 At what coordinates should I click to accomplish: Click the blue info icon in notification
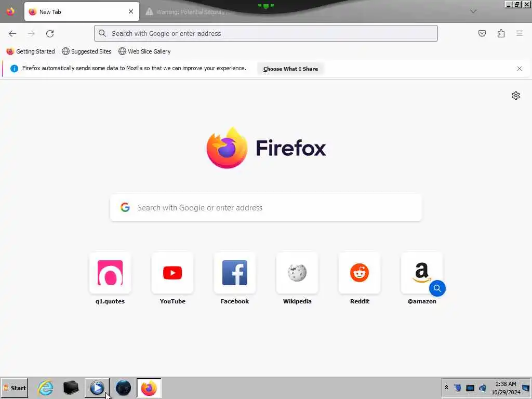(x=14, y=69)
